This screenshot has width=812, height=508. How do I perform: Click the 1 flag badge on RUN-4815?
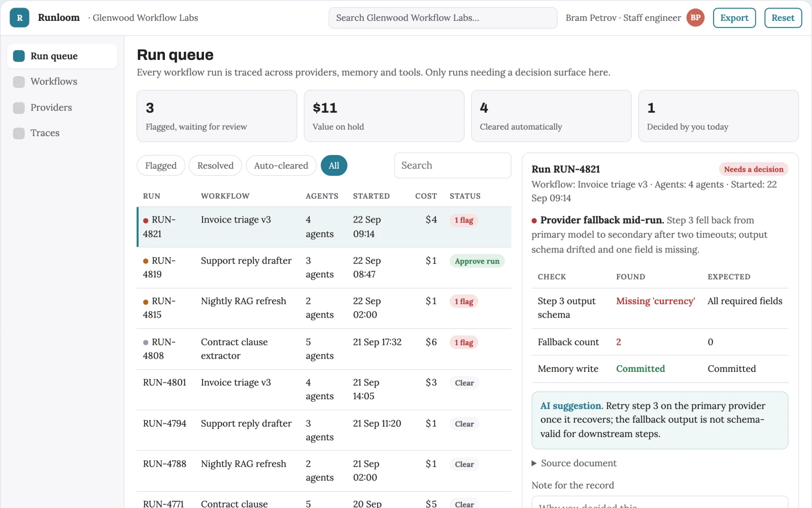click(x=464, y=302)
